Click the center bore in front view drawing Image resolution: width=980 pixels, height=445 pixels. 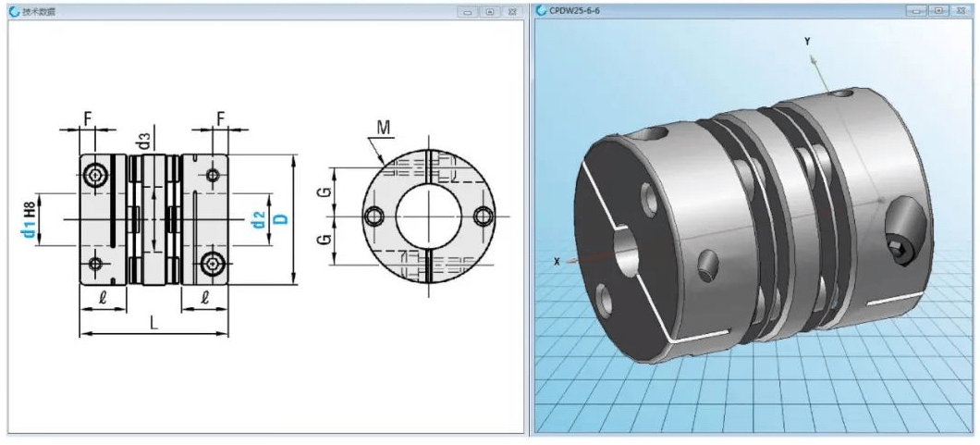click(x=429, y=216)
